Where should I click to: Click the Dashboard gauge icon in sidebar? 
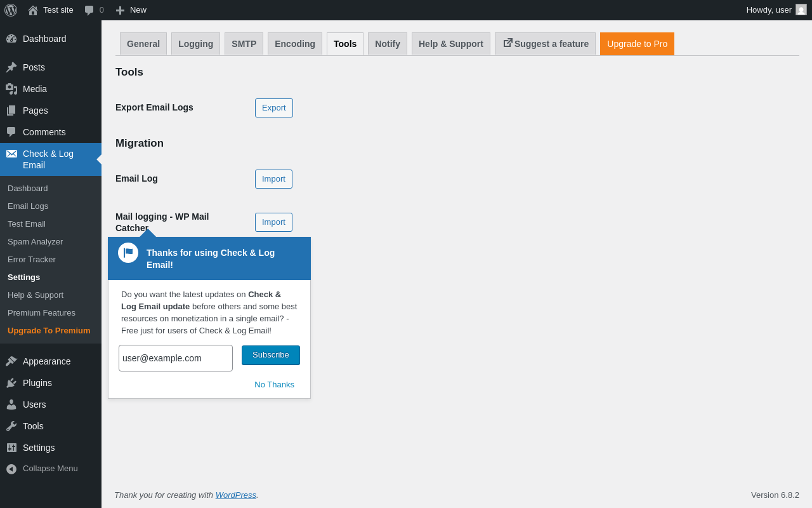[11, 39]
